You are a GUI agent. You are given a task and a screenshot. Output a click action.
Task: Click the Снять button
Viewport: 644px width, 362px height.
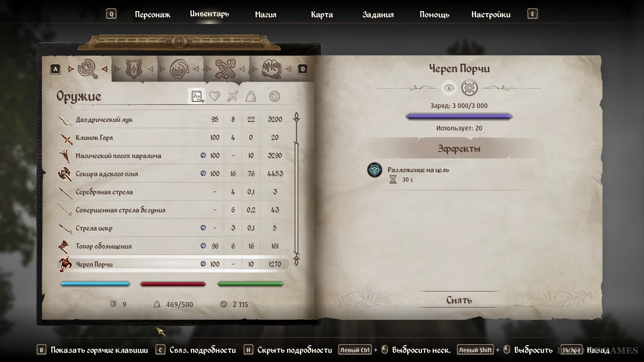tap(459, 300)
